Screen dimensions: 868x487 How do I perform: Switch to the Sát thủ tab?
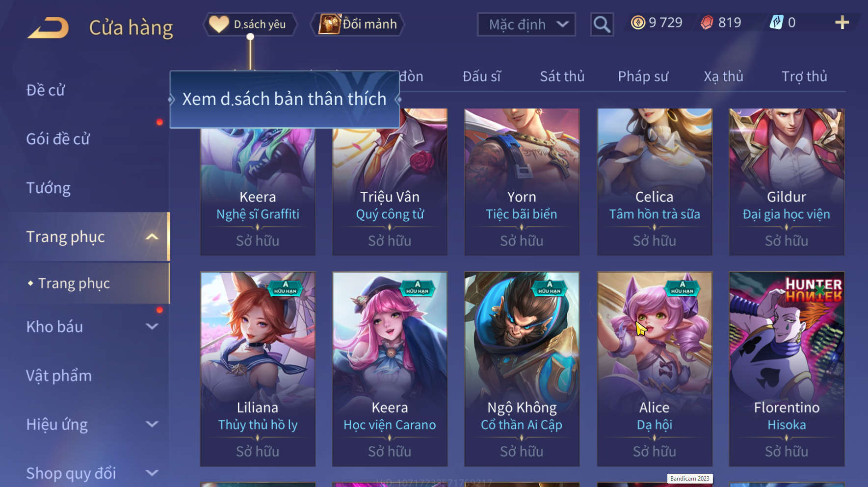tap(562, 77)
